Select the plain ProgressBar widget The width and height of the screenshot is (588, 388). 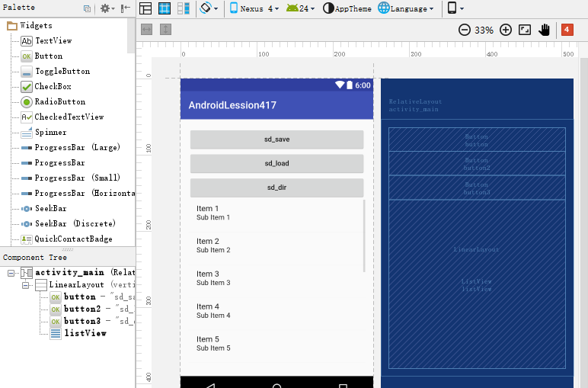(x=53, y=163)
